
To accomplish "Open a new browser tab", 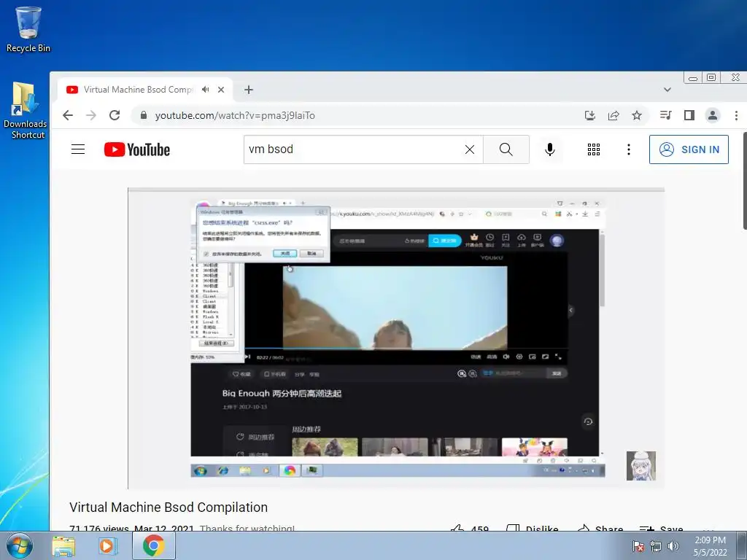I will pyautogui.click(x=249, y=90).
